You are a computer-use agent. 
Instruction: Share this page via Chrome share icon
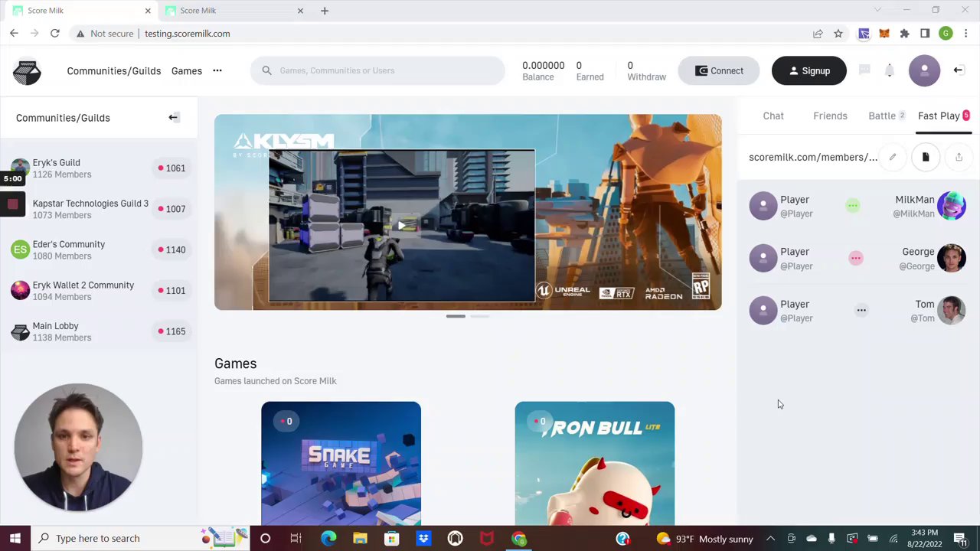tap(818, 34)
